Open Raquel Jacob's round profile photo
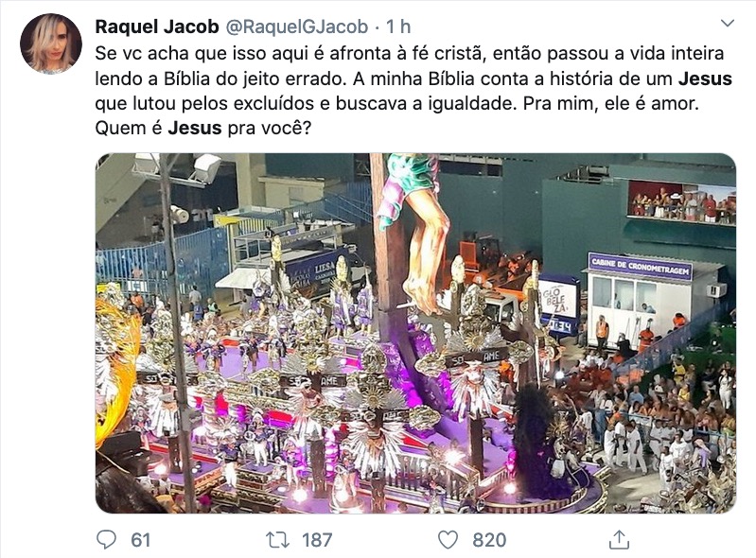 pos(51,44)
